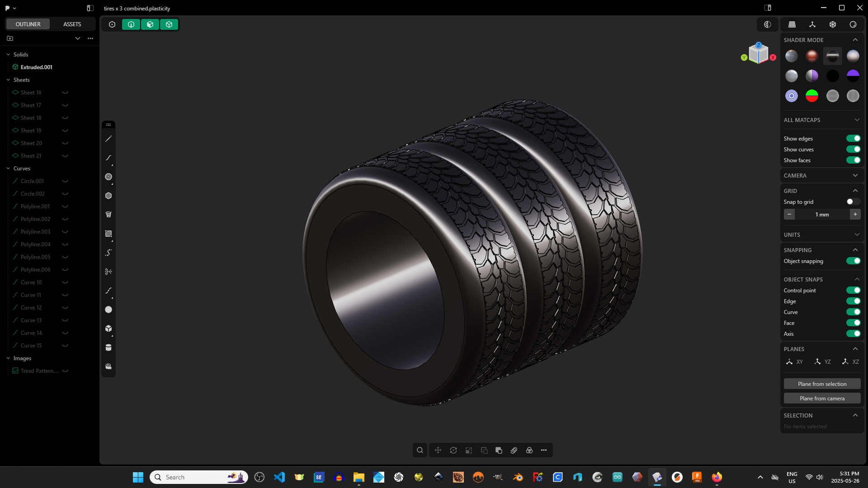Choose the red matcap shader

pyautogui.click(x=812, y=56)
